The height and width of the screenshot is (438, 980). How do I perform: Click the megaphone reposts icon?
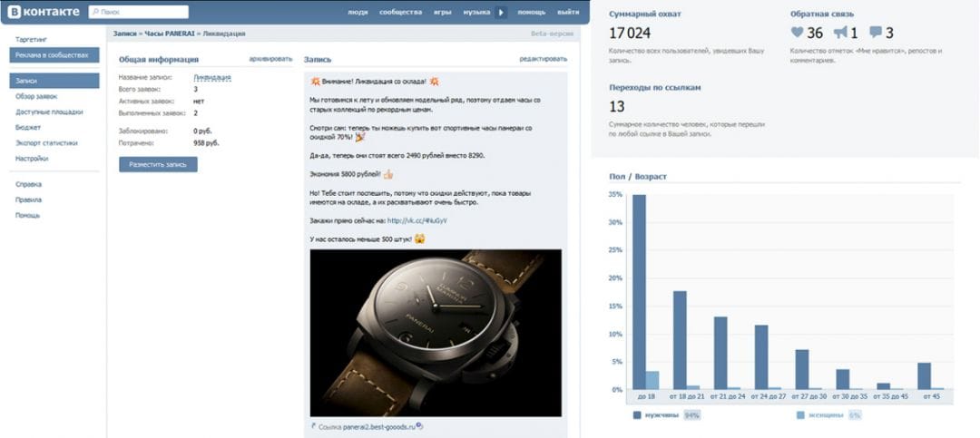pyautogui.click(x=840, y=33)
